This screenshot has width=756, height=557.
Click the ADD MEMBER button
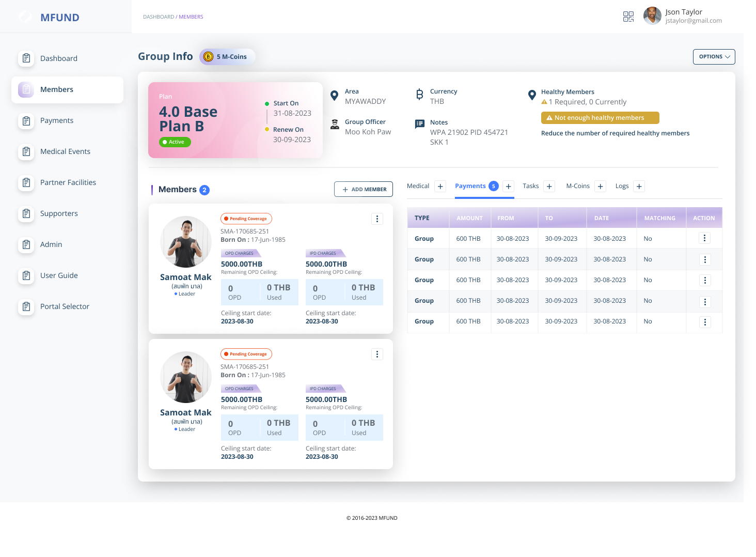[364, 189]
